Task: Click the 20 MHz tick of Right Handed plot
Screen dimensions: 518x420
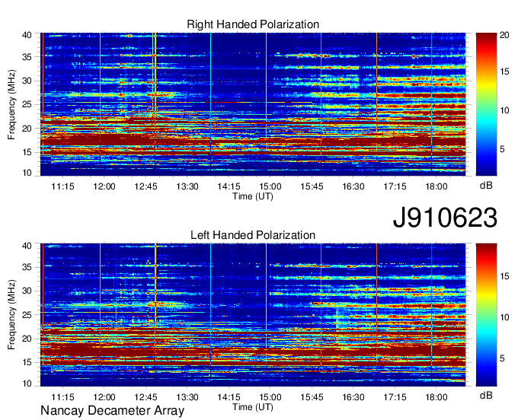Action: pyautogui.click(x=27, y=129)
